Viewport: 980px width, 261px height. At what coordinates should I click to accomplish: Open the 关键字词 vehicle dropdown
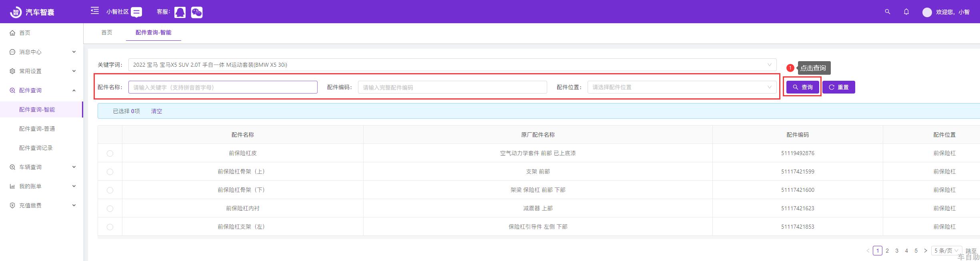[452, 65]
